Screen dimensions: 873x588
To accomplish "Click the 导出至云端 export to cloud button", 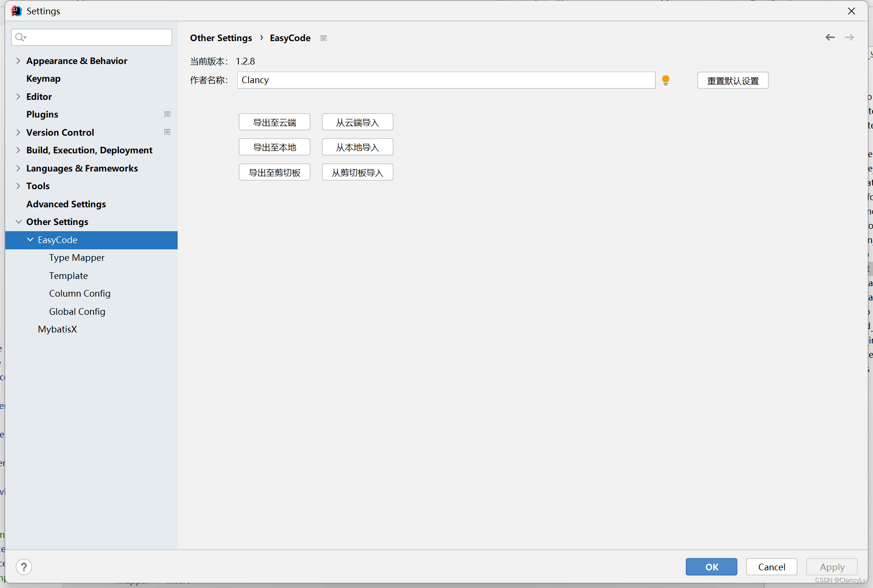I will click(275, 122).
